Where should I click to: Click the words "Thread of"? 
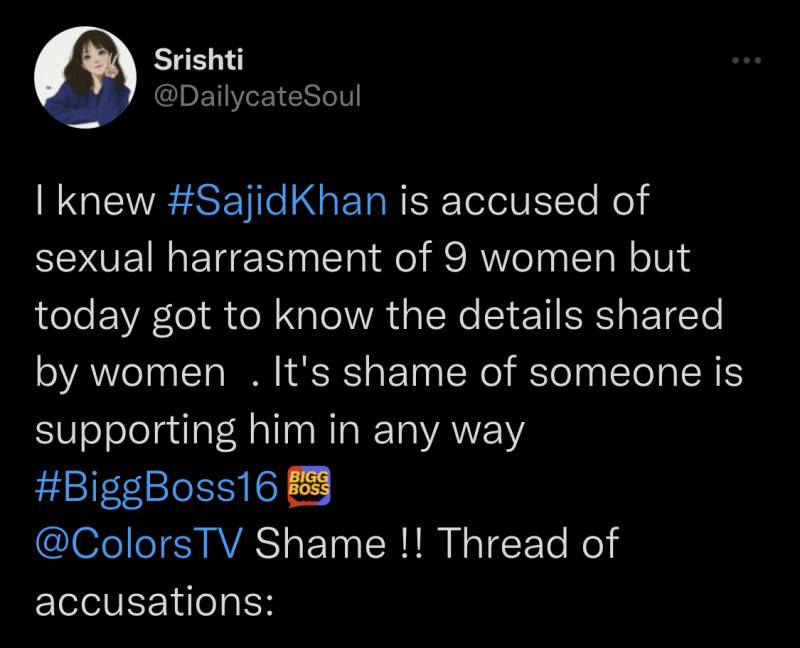(528, 545)
